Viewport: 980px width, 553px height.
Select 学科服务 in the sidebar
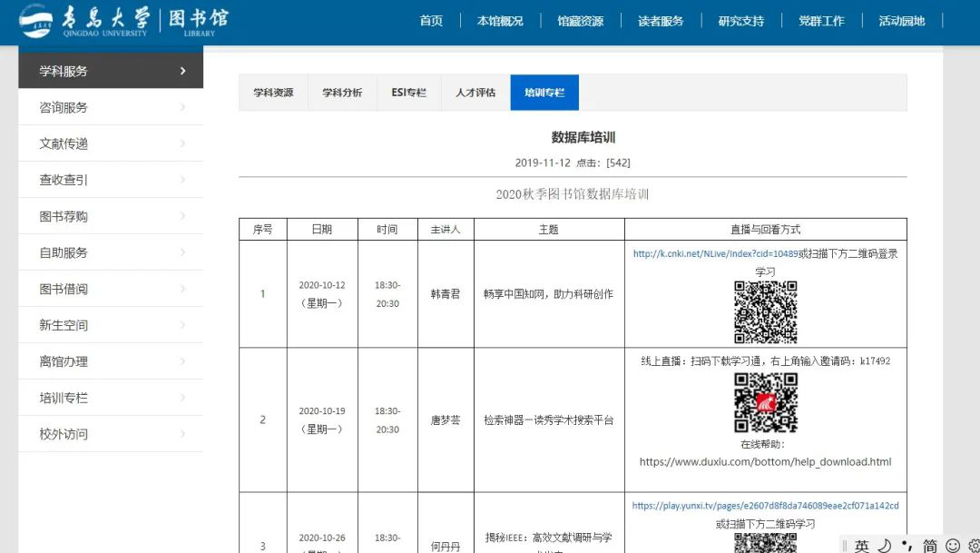click(x=111, y=71)
